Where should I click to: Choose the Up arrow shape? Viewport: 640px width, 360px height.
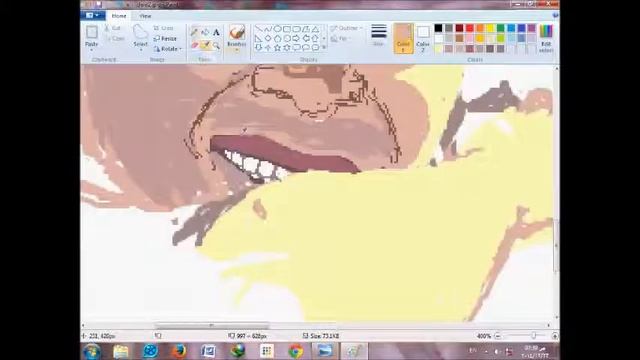tap(268, 47)
